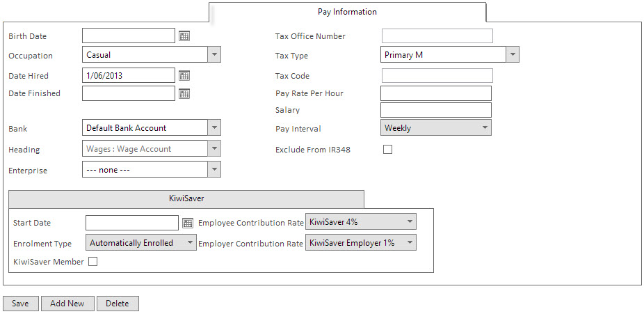Open KiwiSaver Start Date calendar picker
This screenshot has width=644, height=314.
(188, 223)
